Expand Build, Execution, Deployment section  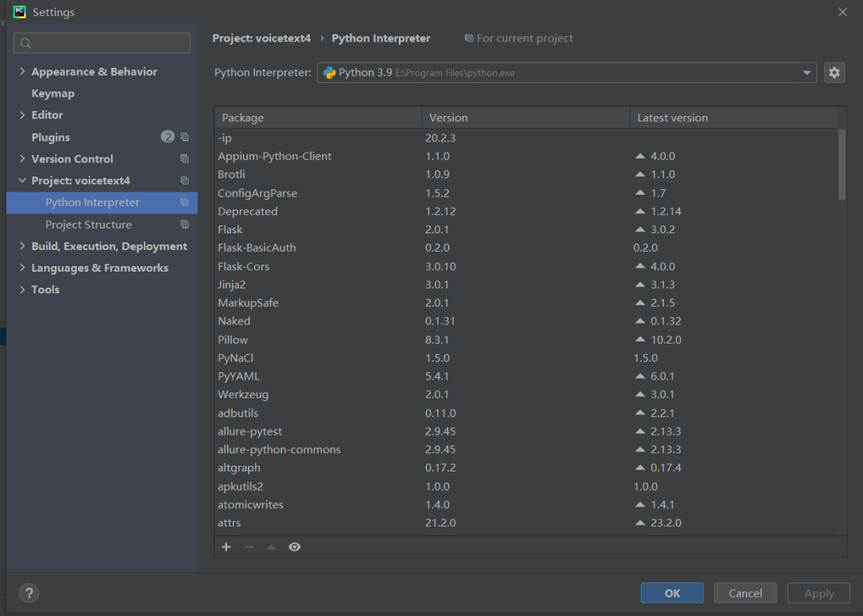pyautogui.click(x=22, y=246)
